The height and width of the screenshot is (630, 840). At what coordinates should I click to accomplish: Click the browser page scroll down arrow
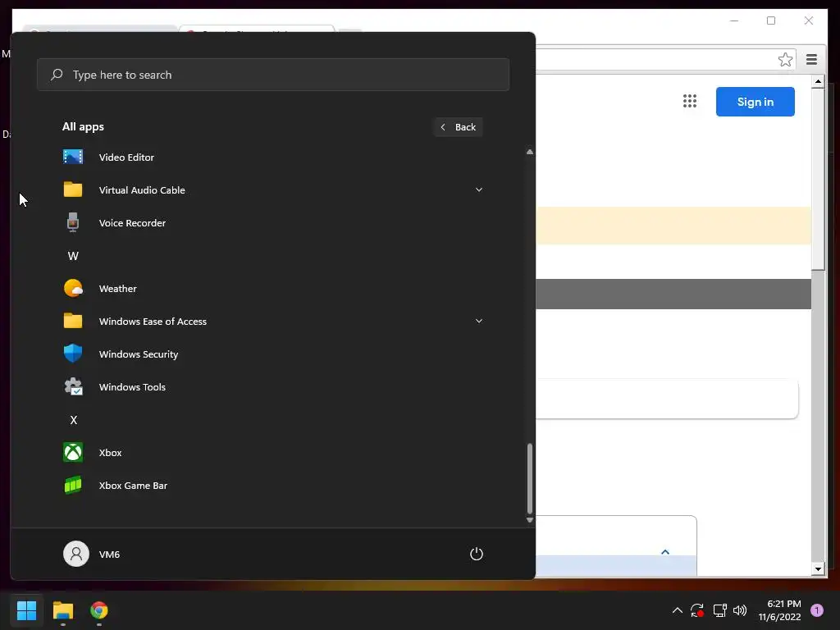(x=818, y=569)
